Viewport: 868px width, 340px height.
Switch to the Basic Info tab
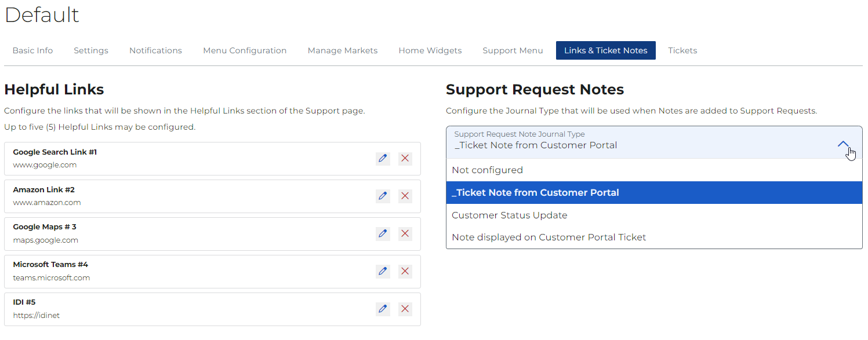pos(32,50)
